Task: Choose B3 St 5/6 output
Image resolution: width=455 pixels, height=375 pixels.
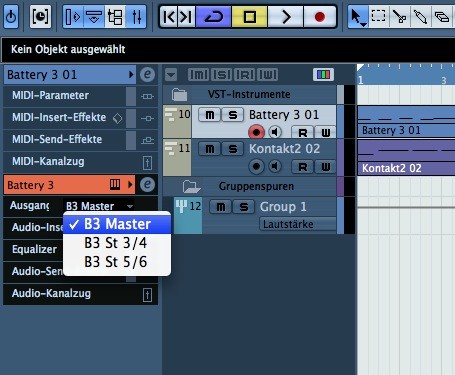Action: (x=116, y=262)
